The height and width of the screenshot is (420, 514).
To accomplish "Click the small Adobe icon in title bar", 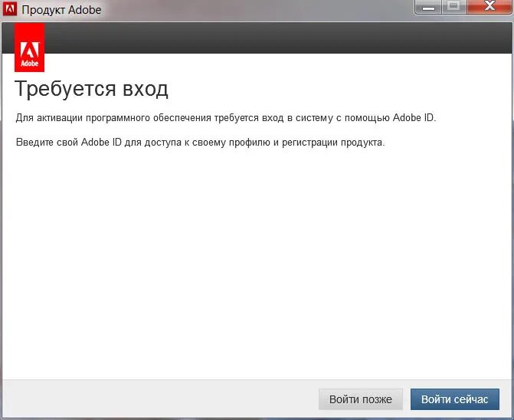I will click(9, 9).
